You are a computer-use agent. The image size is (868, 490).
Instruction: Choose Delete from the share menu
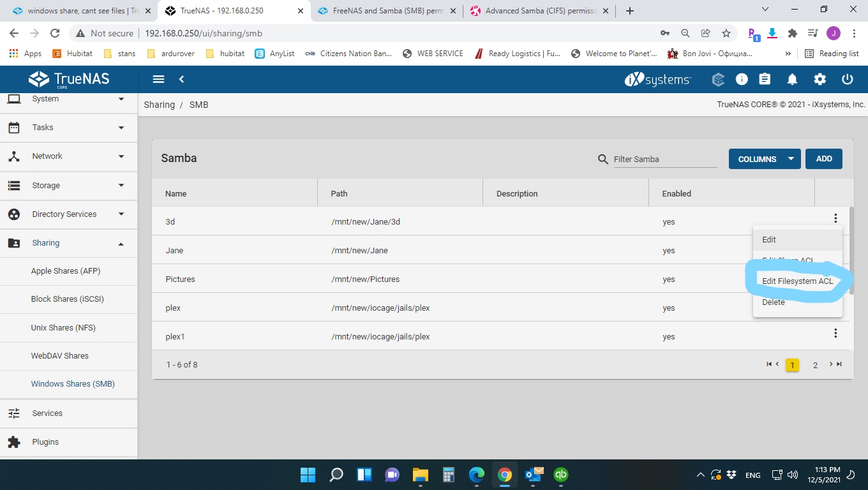797,302
